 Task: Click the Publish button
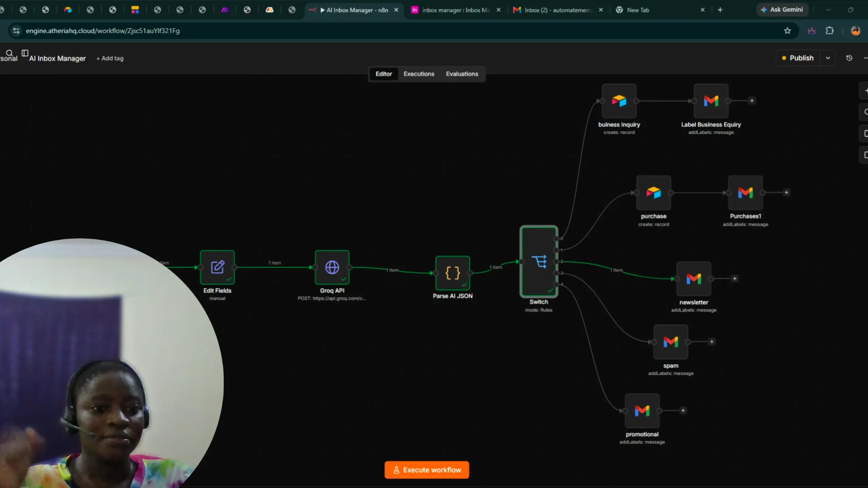coord(798,58)
